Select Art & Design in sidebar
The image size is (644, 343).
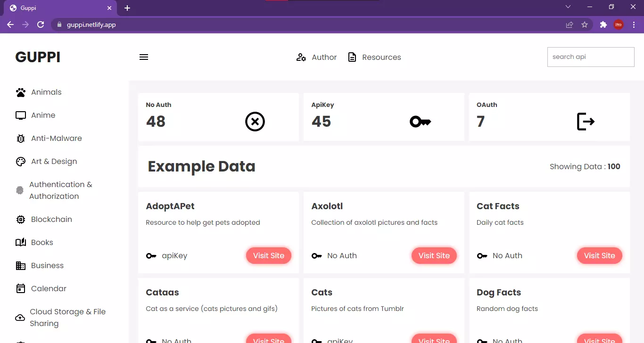(x=54, y=162)
